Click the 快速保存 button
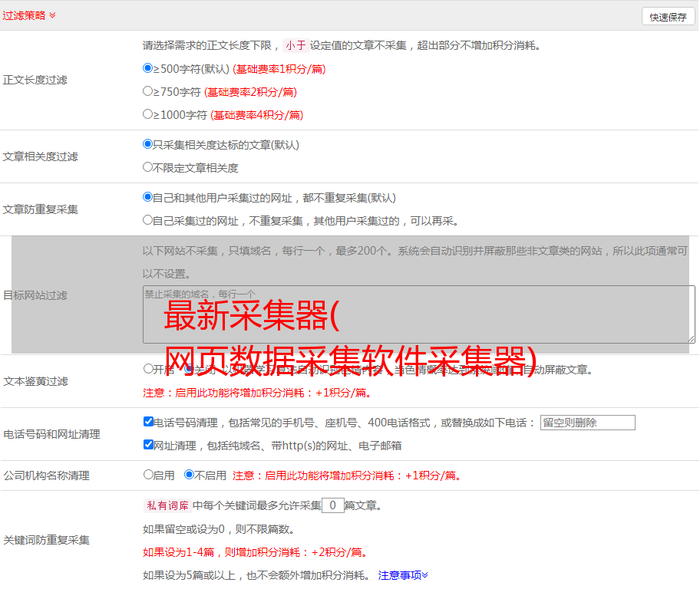The height and width of the screenshot is (589, 700). click(668, 17)
